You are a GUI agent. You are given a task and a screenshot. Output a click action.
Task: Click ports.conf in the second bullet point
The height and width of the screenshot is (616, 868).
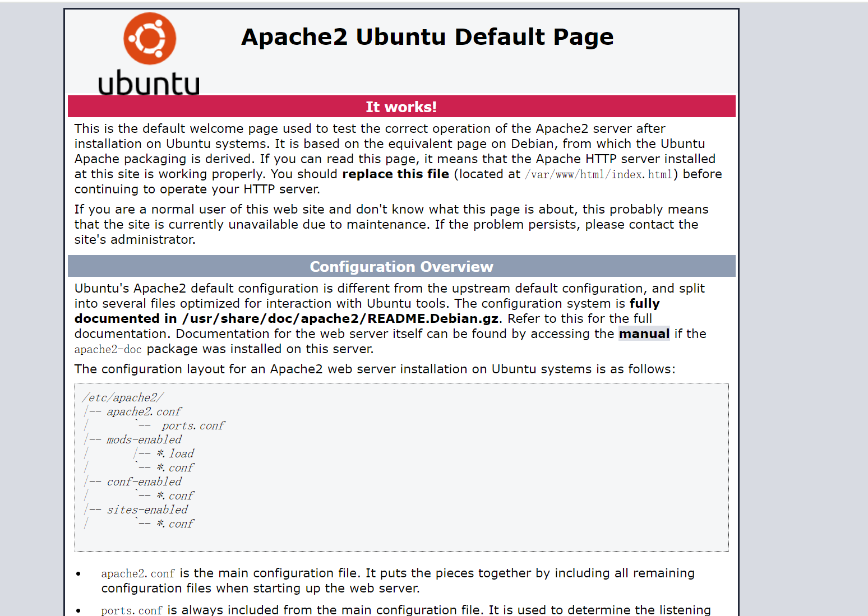pos(132,610)
